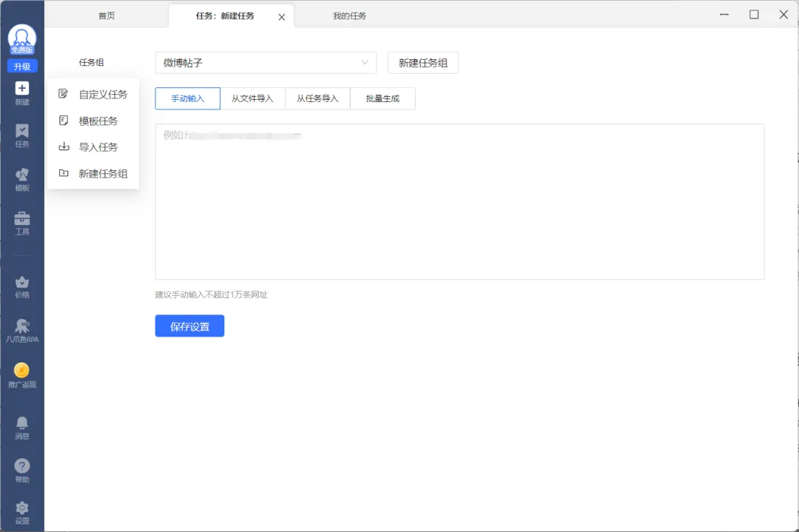This screenshot has width=799, height=532.
Task: Click the 保存设置 button
Action: (x=189, y=326)
